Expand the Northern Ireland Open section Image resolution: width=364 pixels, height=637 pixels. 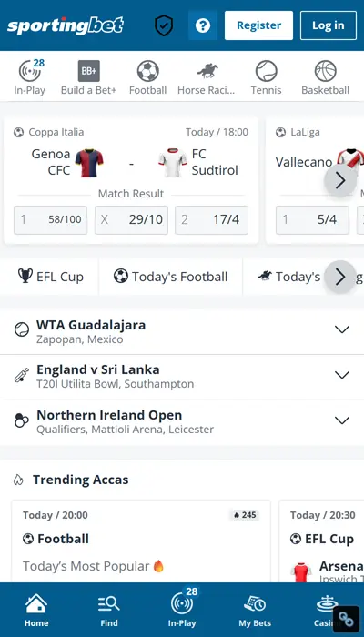click(182, 422)
